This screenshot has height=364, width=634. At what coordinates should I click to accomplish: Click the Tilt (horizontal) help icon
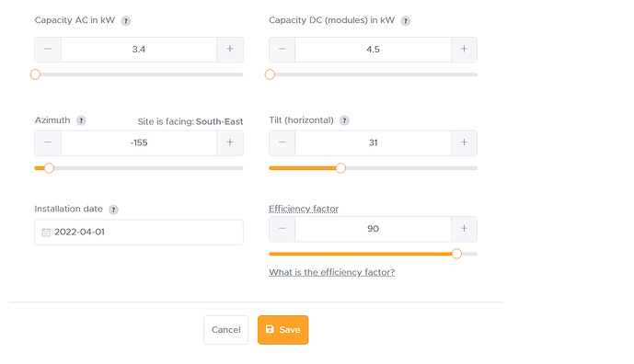pos(344,120)
